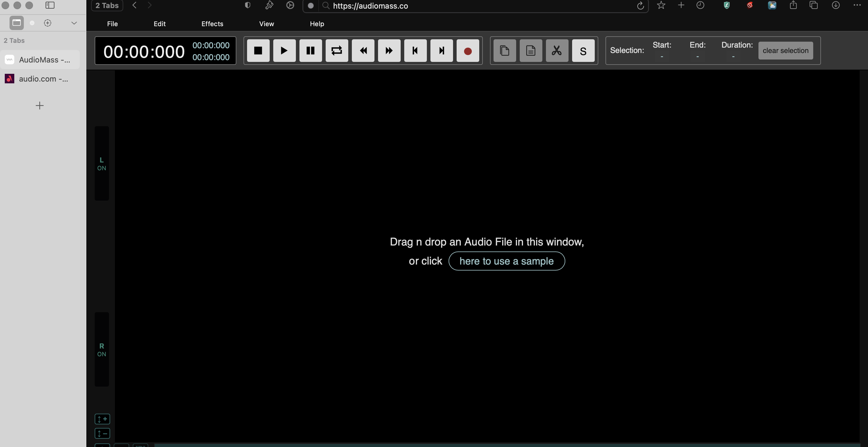Click the main 00:00:000 time display
Screen dimensions: 868x447
[144, 51]
